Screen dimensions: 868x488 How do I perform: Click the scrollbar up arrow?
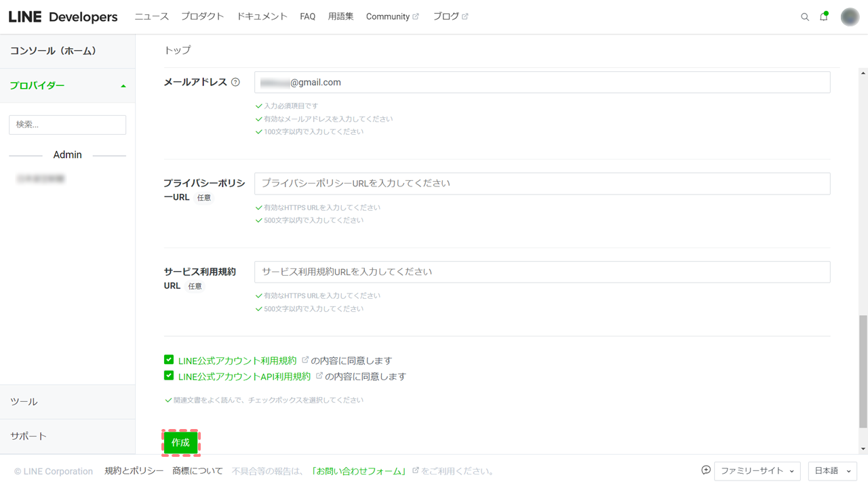pyautogui.click(x=863, y=73)
